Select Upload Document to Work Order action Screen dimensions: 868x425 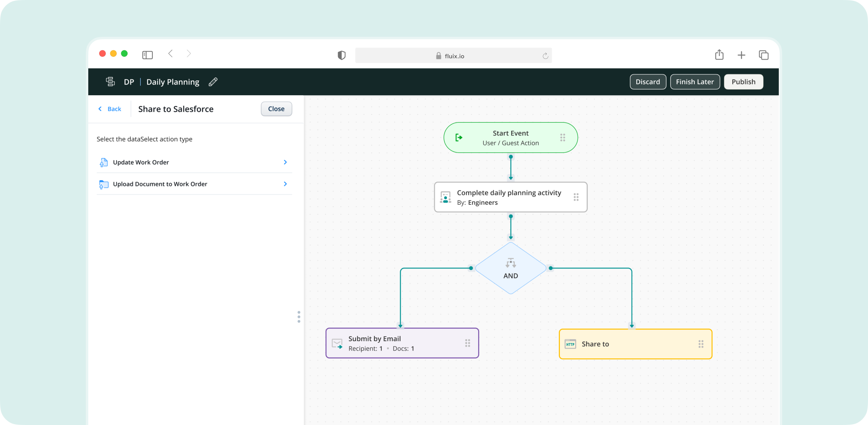point(160,184)
